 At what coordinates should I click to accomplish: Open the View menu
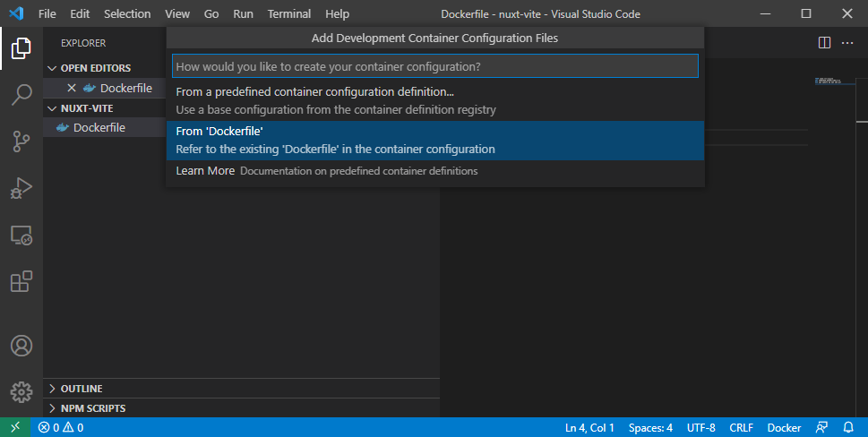pyautogui.click(x=177, y=13)
